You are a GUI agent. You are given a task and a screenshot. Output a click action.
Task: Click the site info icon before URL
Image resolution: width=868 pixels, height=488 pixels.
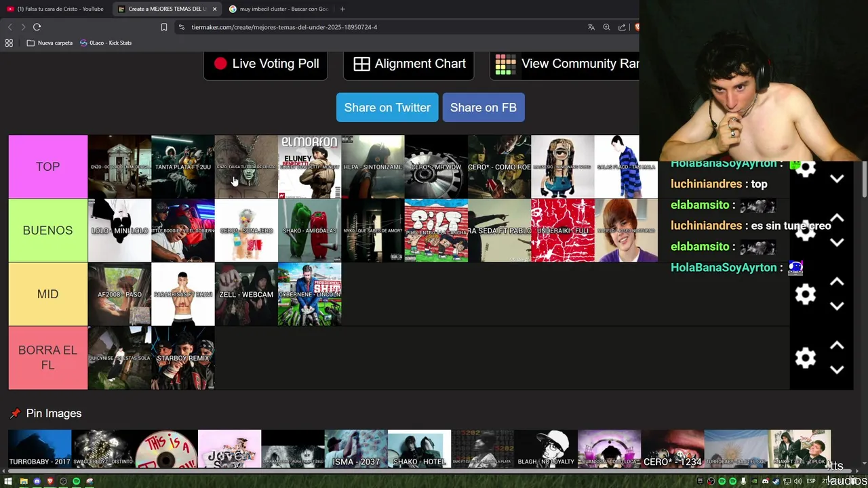click(181, 27)
